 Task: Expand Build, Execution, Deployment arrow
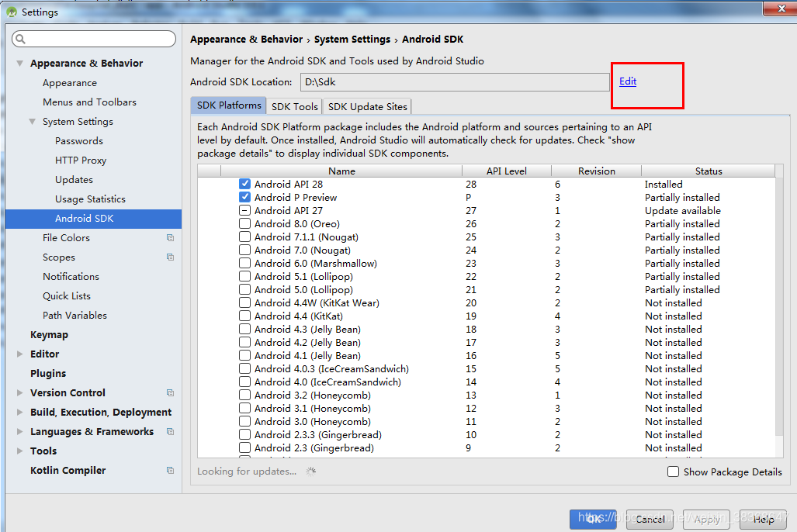click(20, 412)
